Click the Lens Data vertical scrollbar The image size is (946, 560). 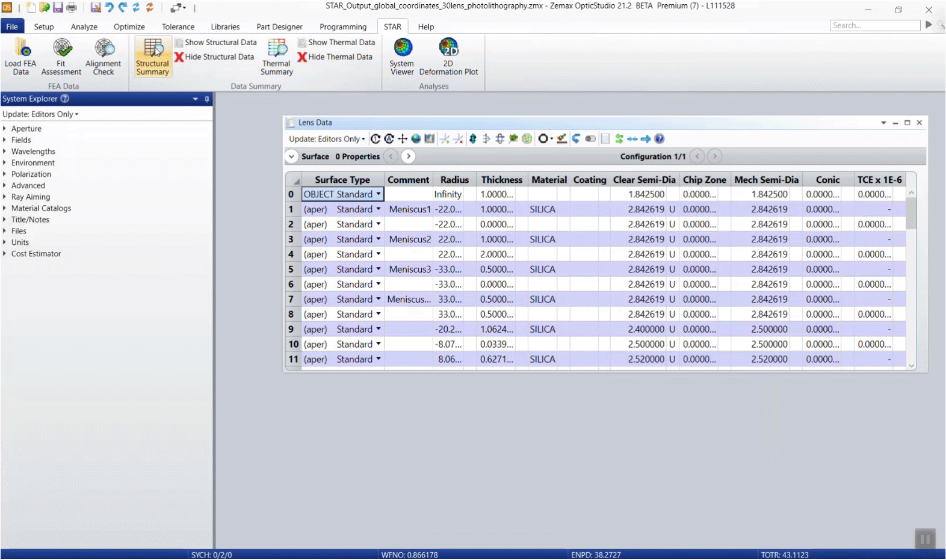(x=911, y=279)
